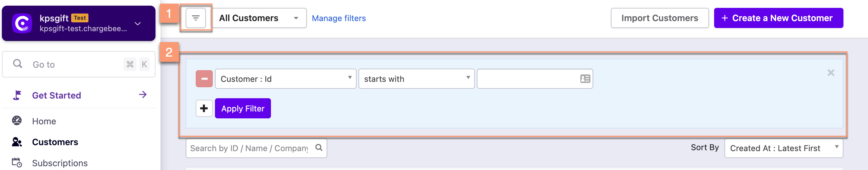Click the search magnifier in customer search
This screenshot has height=170, width=868.
click(x=319, y=148)
